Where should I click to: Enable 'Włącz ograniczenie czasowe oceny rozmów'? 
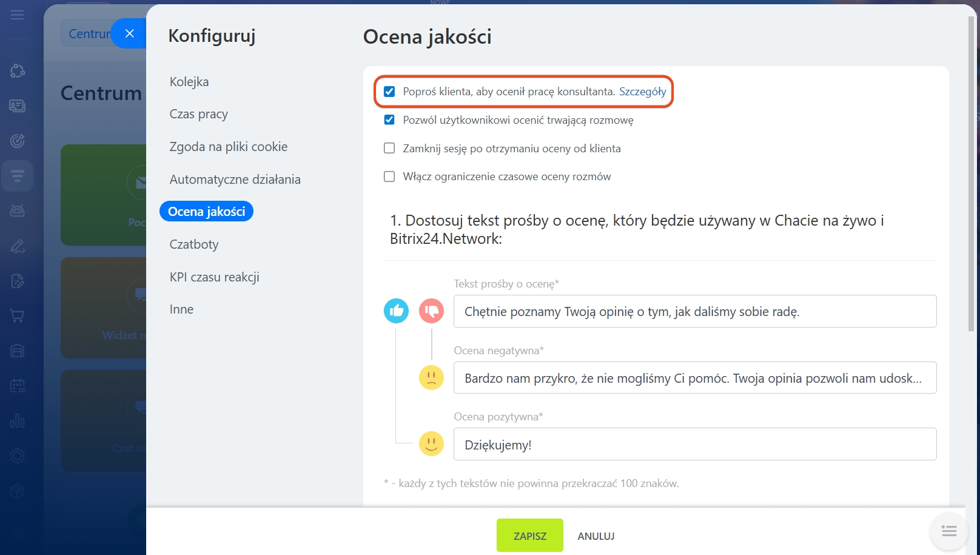[389, 177]
